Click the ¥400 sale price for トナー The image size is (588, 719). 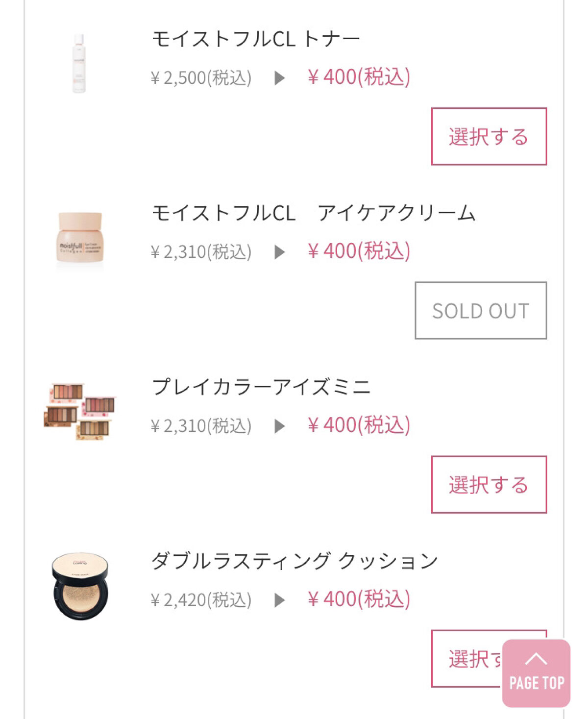tap(359, 77)
